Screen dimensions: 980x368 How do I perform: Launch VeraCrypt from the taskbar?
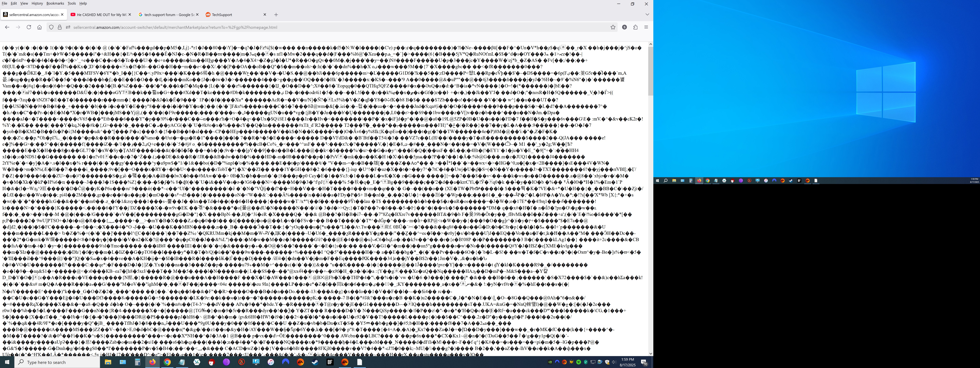(x=197, y=362)
